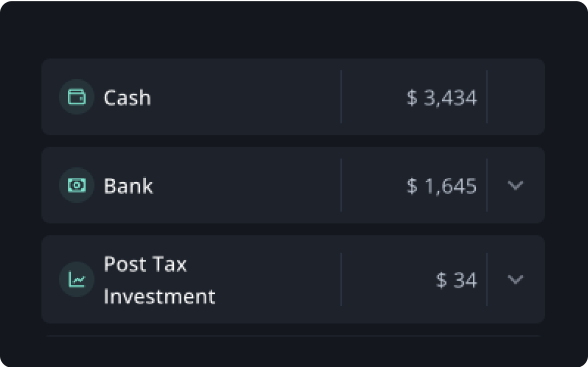The width and height of the screenshot is (588, 367).
Task: Open the Post Tax Investment label
Action: coord(159,280)
